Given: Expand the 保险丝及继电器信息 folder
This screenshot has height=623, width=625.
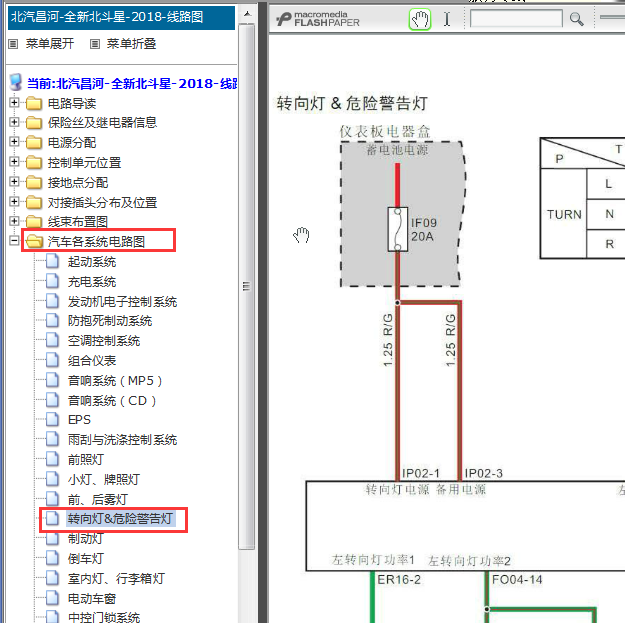Looking at the screenshot, I should [14, 122].
